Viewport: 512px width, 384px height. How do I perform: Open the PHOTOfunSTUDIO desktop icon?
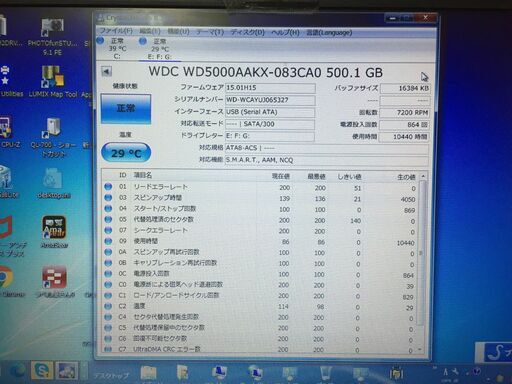(x=53, y=37)
